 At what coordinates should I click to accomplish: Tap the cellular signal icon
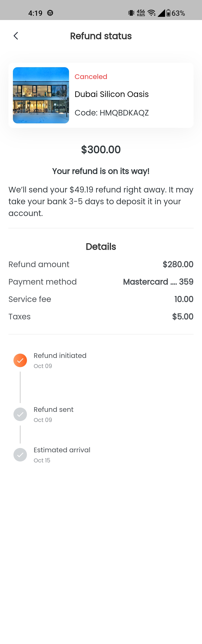coord(161,13)
